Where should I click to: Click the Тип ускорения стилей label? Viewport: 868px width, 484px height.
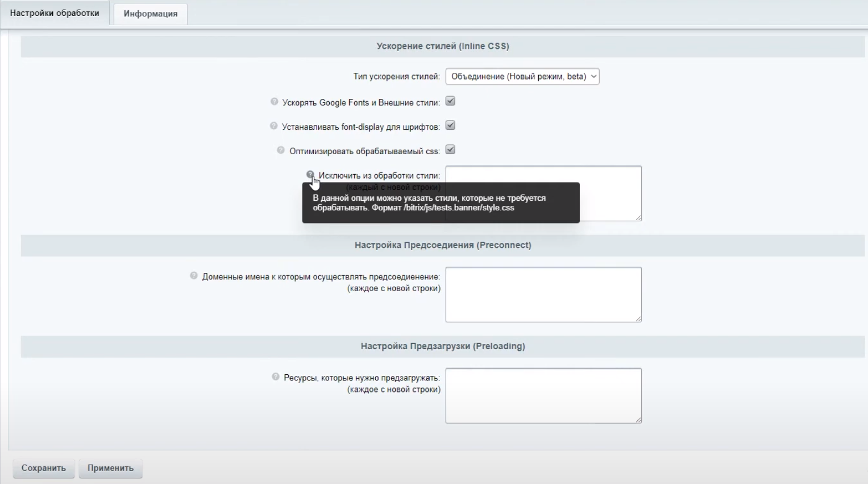click(x=396, y=77)
